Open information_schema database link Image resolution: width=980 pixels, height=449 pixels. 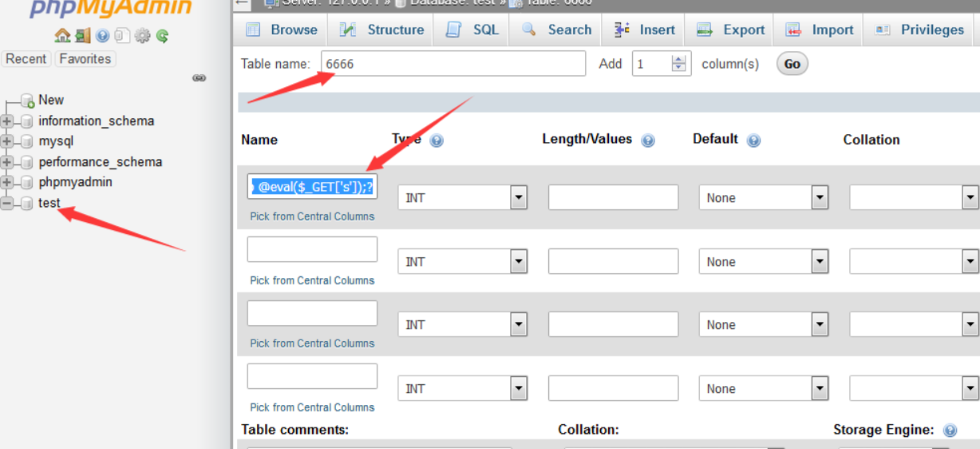pyautogui.click(x=97, y=121)
